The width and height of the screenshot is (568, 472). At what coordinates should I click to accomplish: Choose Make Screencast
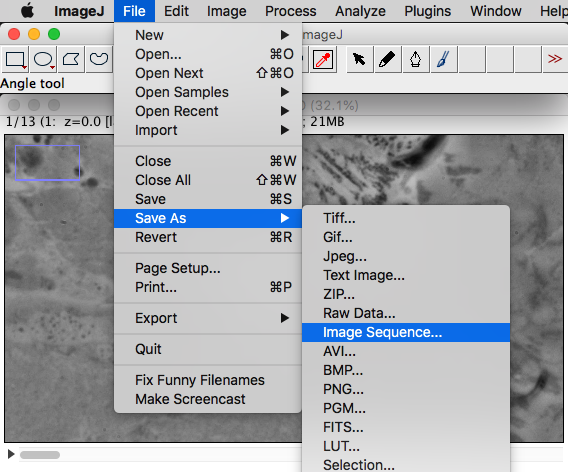coord(208,399)
